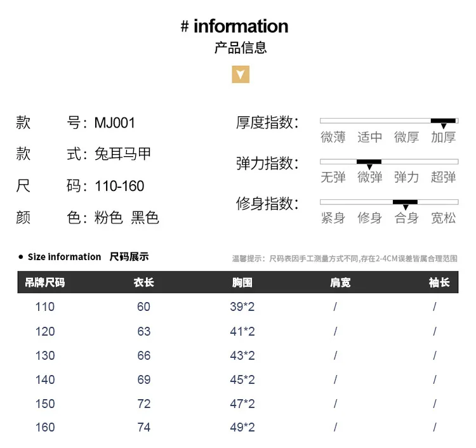Click the 紧身 fit label
The height and width of the screenshot is (448, 476).
pos(333,218)
